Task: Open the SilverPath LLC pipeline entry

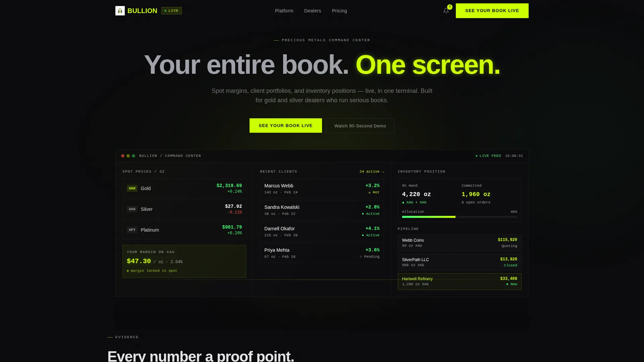Action: click(460, 262)
